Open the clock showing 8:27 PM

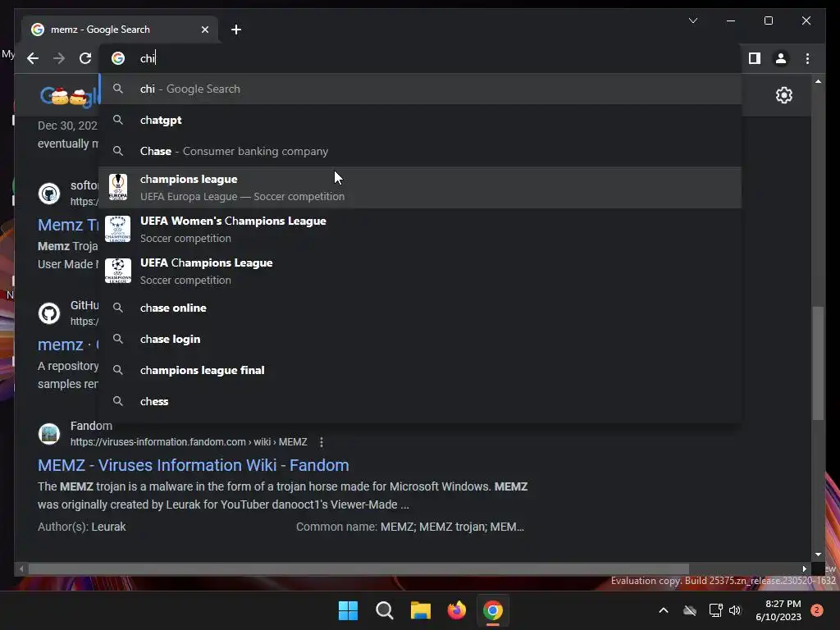point(778,610)
